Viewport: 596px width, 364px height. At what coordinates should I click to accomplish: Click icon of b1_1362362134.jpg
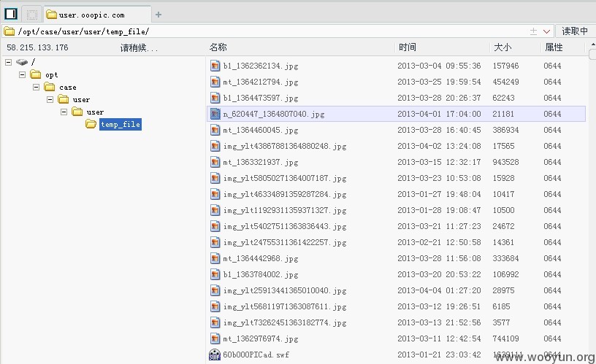(x=215, y=66)
